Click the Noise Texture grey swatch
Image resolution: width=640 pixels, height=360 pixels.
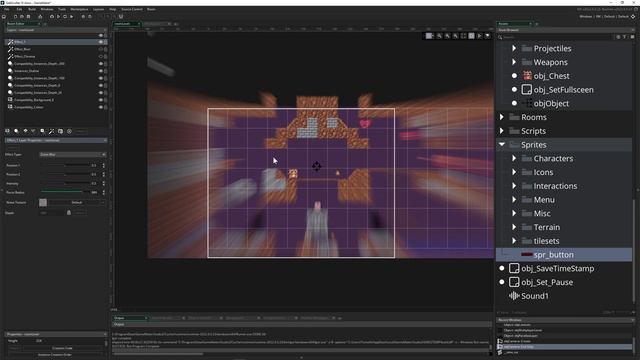coord(43,202)
